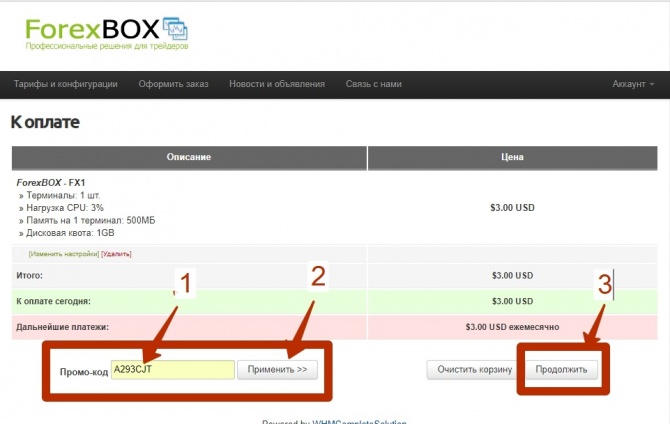This screenshot has width=670, height=424.
Task: Select the Промо-код label
Action: [84, 372]
